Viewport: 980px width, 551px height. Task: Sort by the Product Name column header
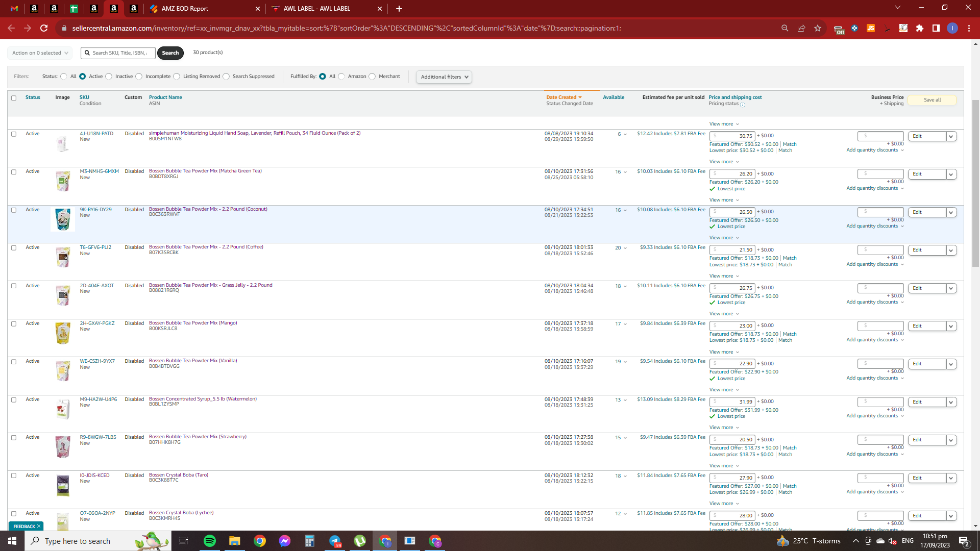point(165,97)
